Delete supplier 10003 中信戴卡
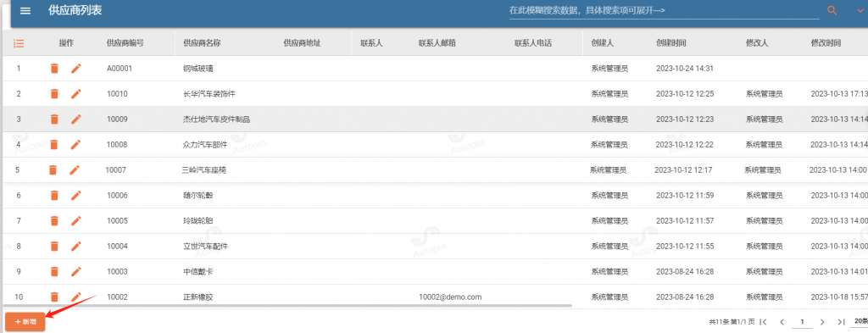868x333 pixels. [x=54, y=272]
